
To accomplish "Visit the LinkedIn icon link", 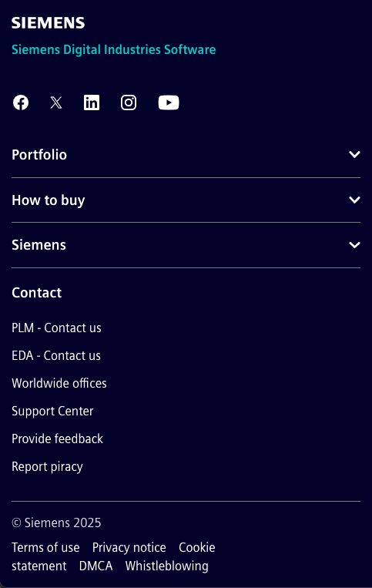I will point(92,102).
